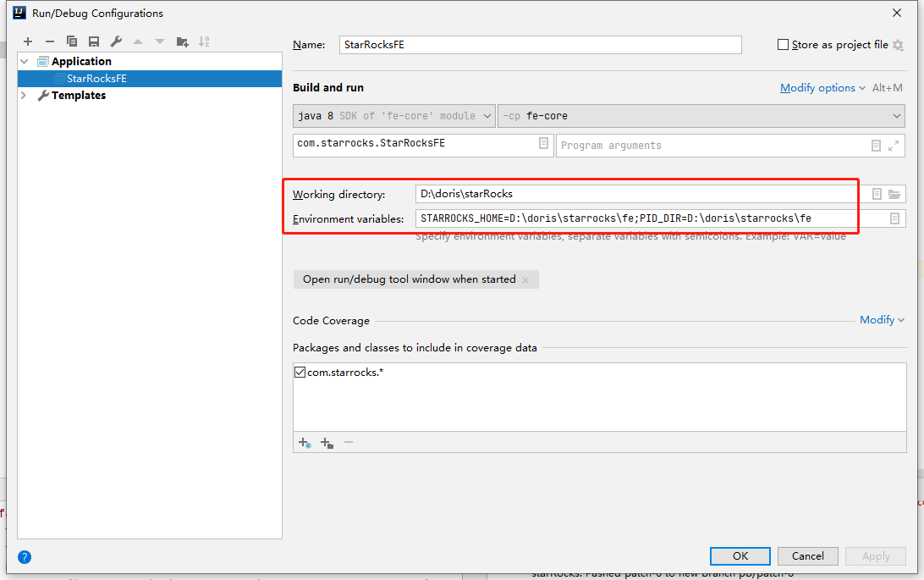The image size is (924, 580).
Task: Copy the selected configuration
Action: [72, 41]
